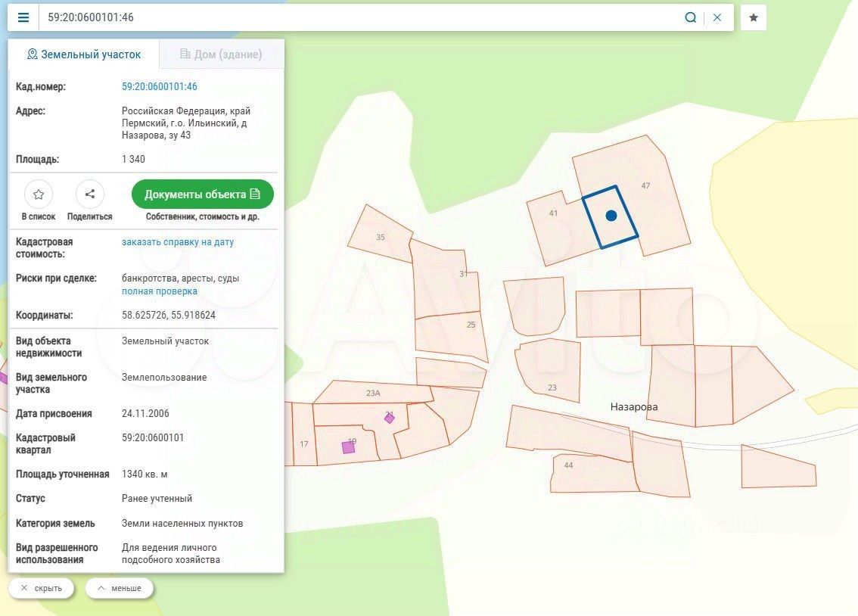Click the search magnifier icon
The image size is (858, 616).
pos(690,17)
